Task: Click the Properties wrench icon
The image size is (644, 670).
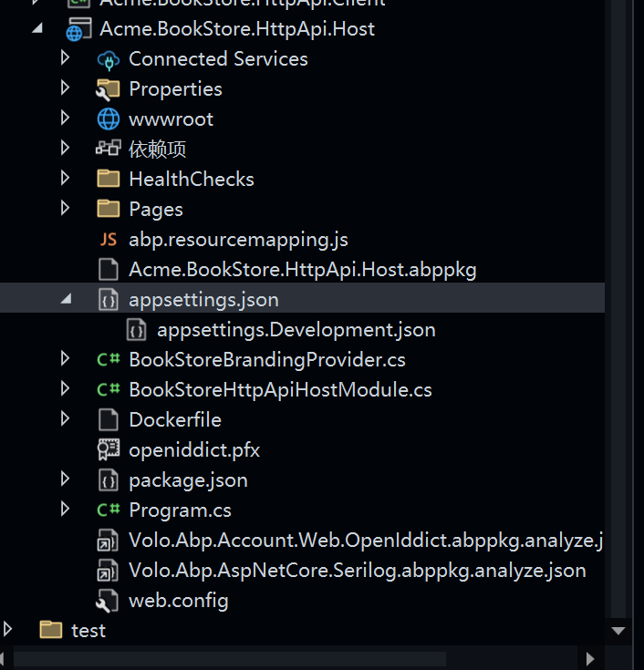Action: (109, 89)
